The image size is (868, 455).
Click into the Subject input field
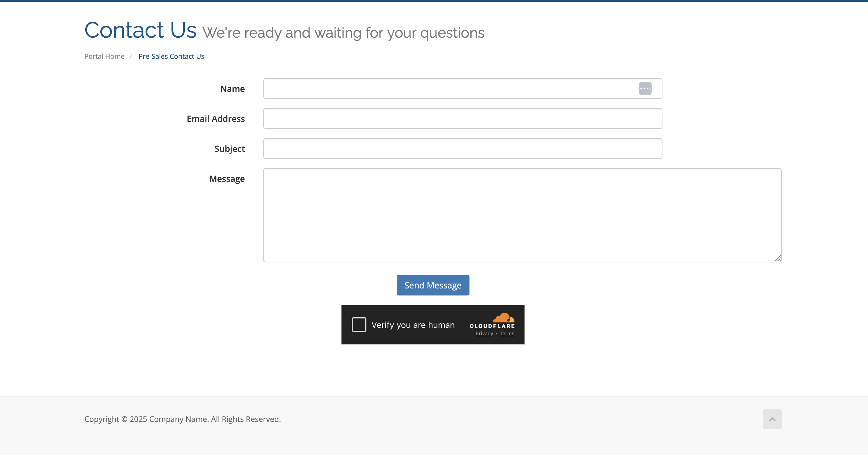(x=462, y=149)
